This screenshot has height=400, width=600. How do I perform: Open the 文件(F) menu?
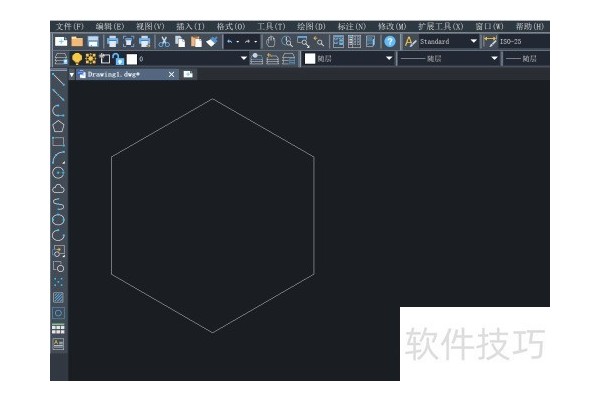70,25
